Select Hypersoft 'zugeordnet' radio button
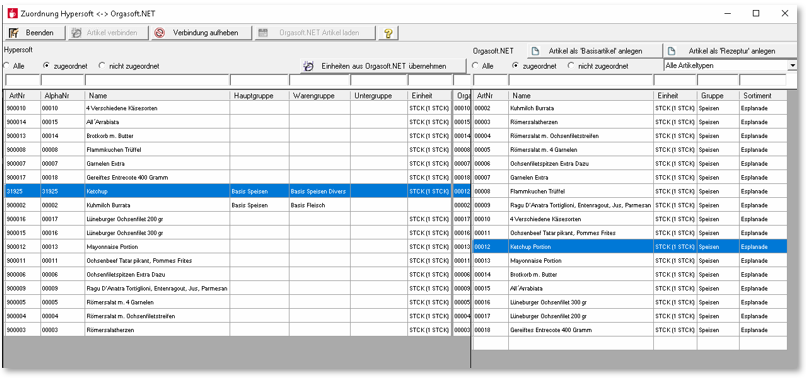Image resolution: width=806 pixels, height=380 pixels. coord(46,66)
